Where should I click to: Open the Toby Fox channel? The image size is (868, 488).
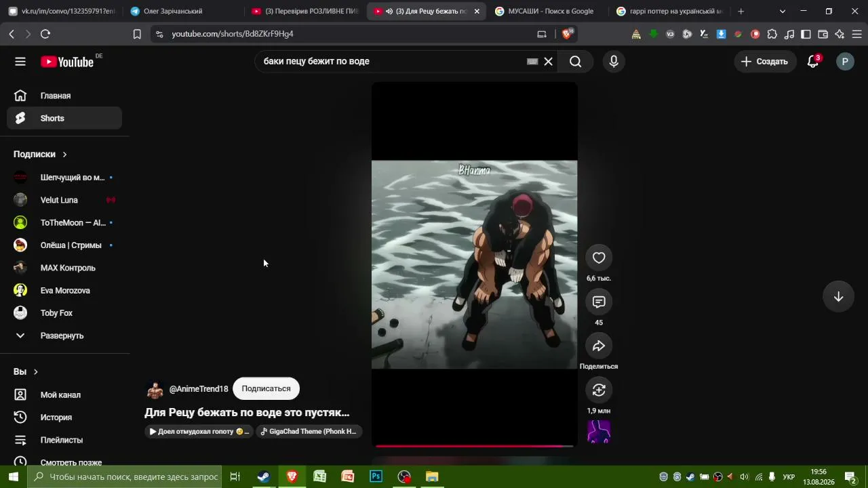[64, 313]
